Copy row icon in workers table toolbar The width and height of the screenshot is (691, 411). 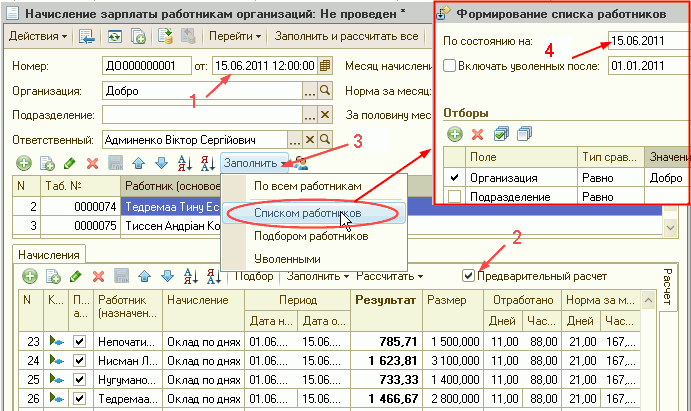point(47,163)
